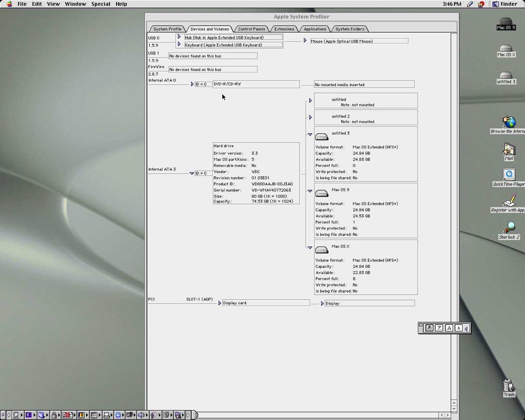Click the control strip left scroll arrow
The height and width of the screenshot is (420, 525).
9,415
